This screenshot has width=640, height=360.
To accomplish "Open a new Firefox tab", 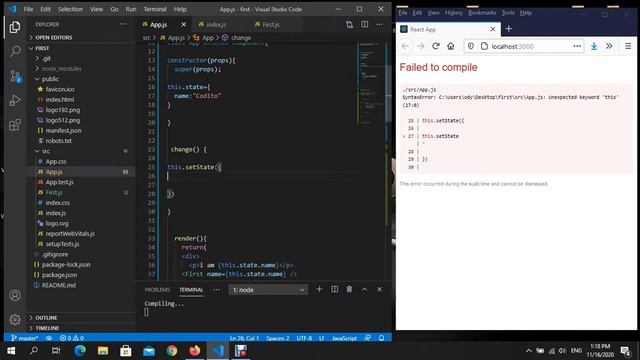I will coord(509,29).
